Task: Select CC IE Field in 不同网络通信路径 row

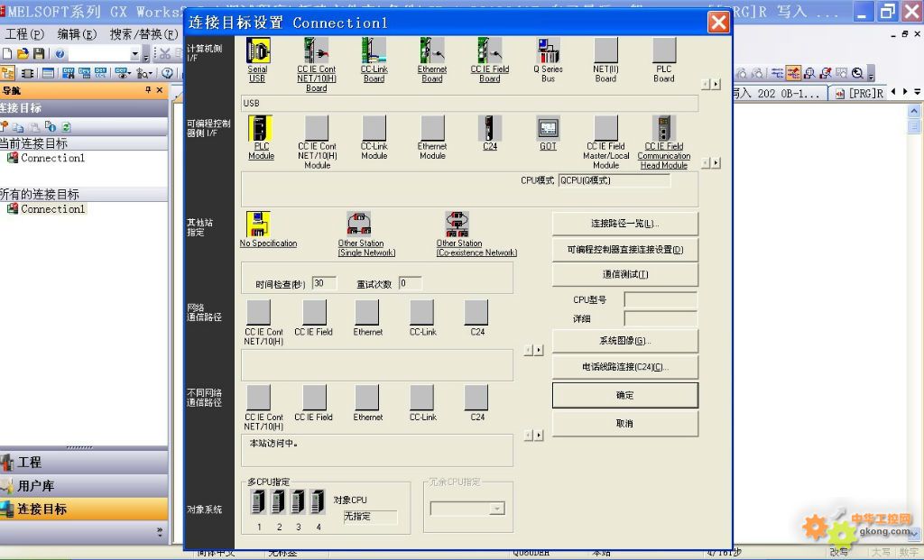Action: [x=315, y=398]
